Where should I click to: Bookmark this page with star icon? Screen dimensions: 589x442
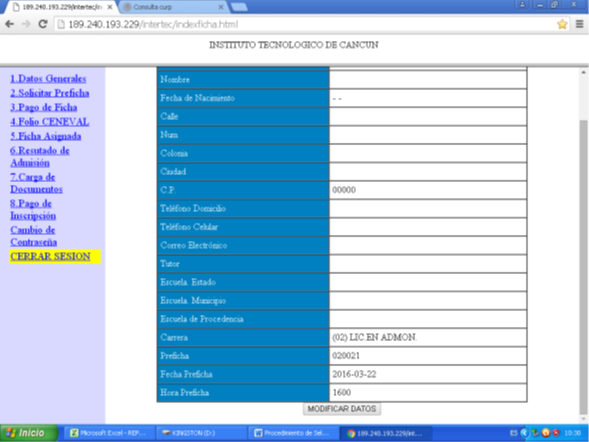[x=562, y=24]
